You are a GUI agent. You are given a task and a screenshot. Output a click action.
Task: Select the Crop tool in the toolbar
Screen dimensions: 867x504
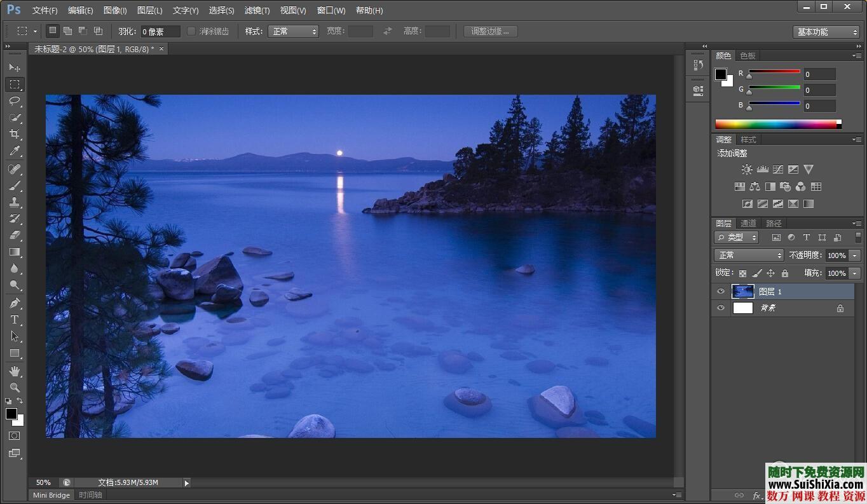(14, 134)
